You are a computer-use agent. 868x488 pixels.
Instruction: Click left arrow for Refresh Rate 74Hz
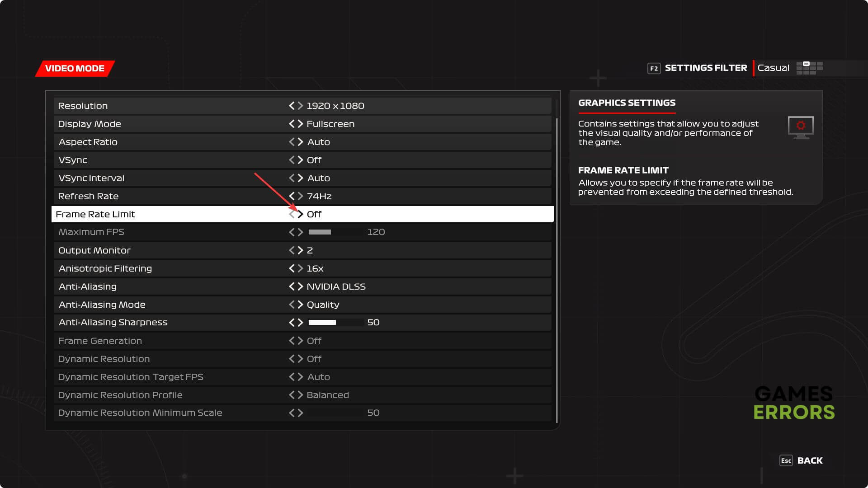click(292, 196)
